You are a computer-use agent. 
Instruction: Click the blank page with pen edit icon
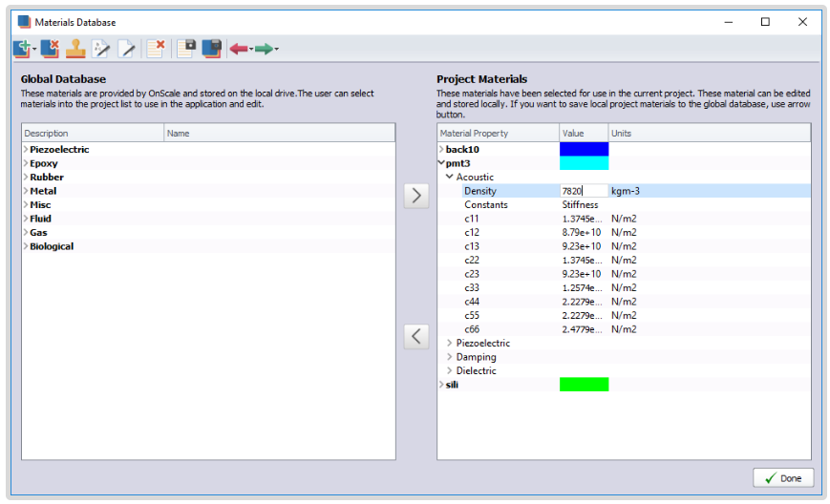[126, 49]
